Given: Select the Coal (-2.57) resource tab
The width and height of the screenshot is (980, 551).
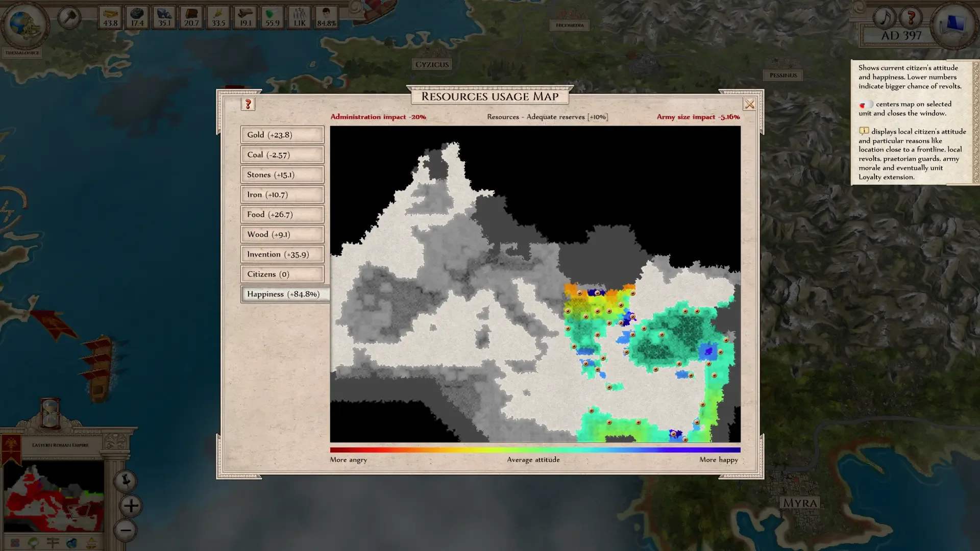Looking at the screenshot, I should coord(282,155).
